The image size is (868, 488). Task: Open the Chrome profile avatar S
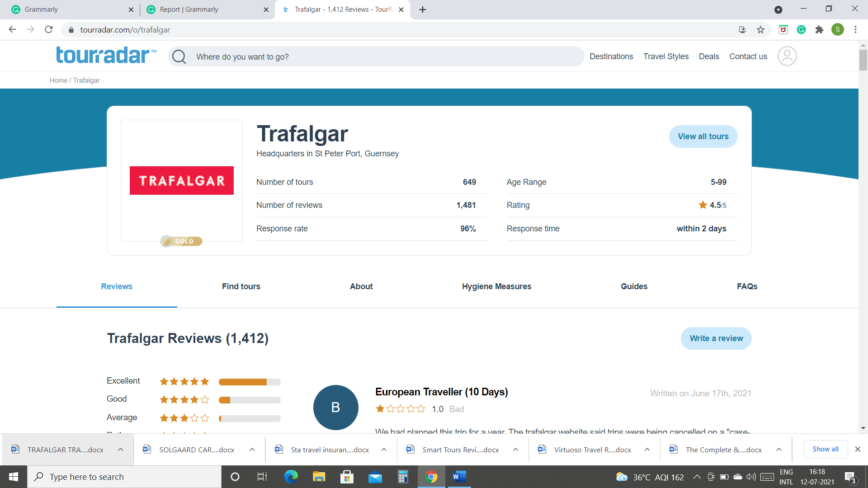click(x=837, y=30)
